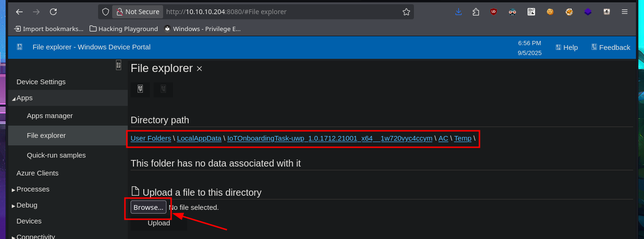This screenshot has height=239, width=644.
Task: Open the Firefox hamburger application menu
Action: point(625,12)
